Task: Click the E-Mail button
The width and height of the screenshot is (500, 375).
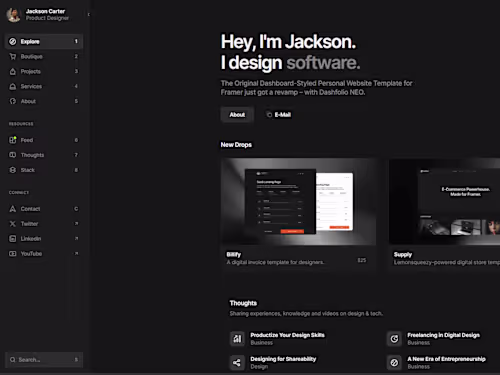Action: (279, 115)
